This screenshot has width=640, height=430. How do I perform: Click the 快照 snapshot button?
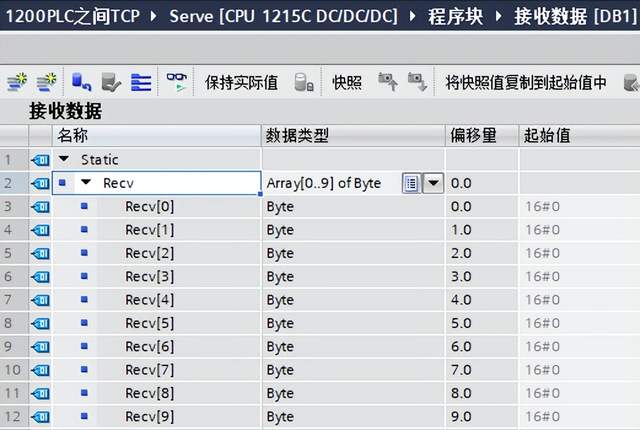pyautogui.click(x=347, y=82)
